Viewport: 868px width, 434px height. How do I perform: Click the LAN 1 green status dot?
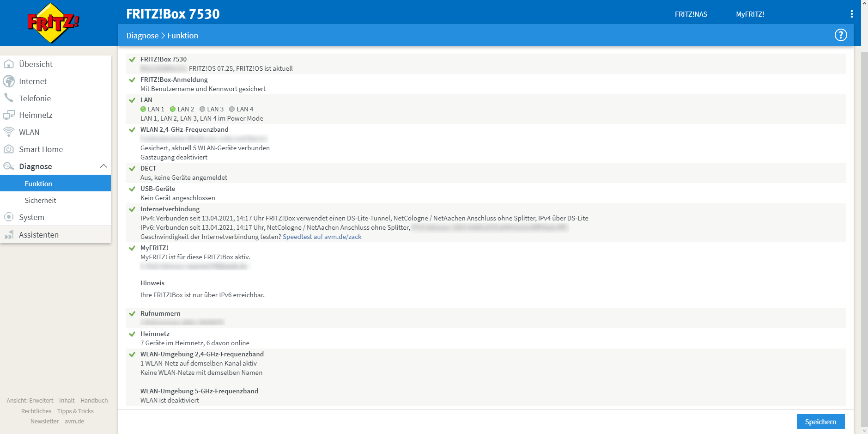[143, 109]
